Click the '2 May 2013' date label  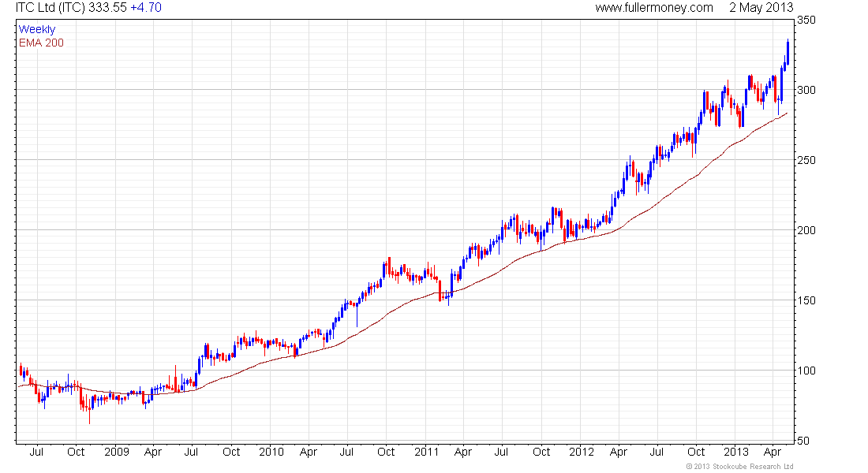(x=761, y=8)
